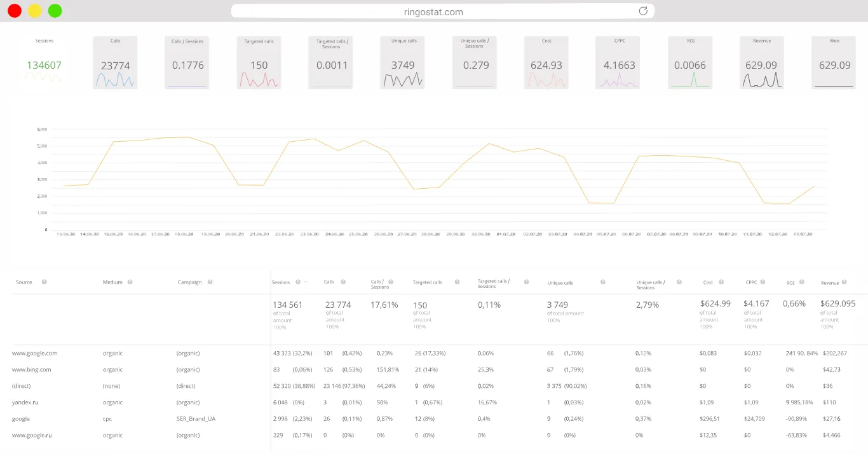The width and height of the screenshot is (868, 454).
Task: Click the help icon next to Source
Action: 44,282
